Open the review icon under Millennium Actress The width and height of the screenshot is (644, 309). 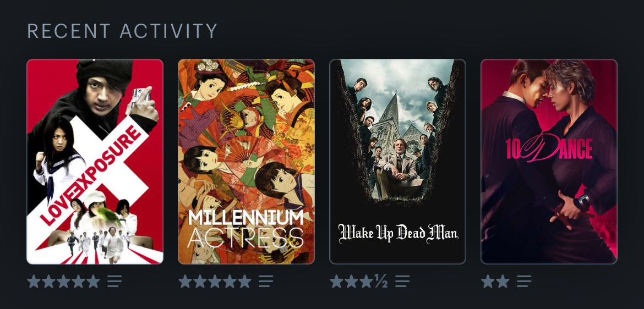(266, 282)
